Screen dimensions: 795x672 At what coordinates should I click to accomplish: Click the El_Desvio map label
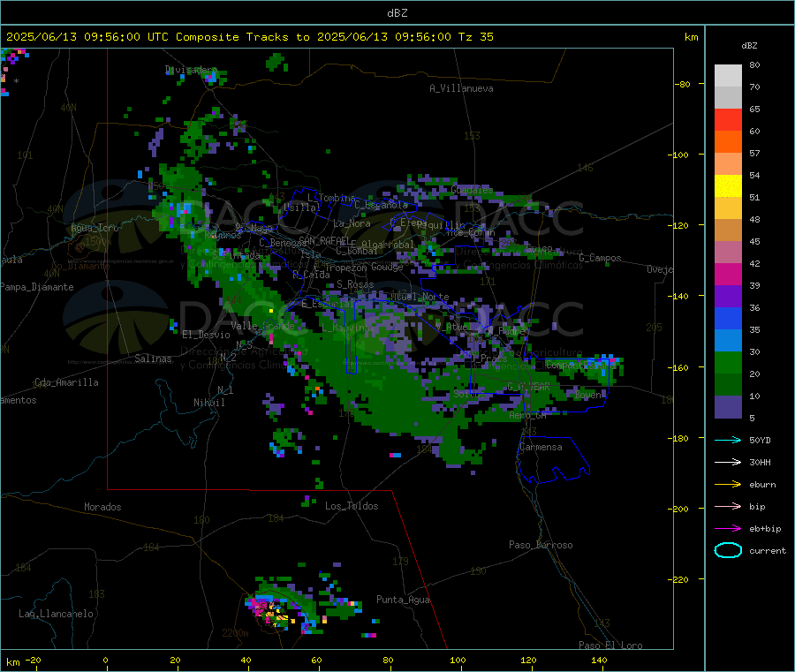206,335
